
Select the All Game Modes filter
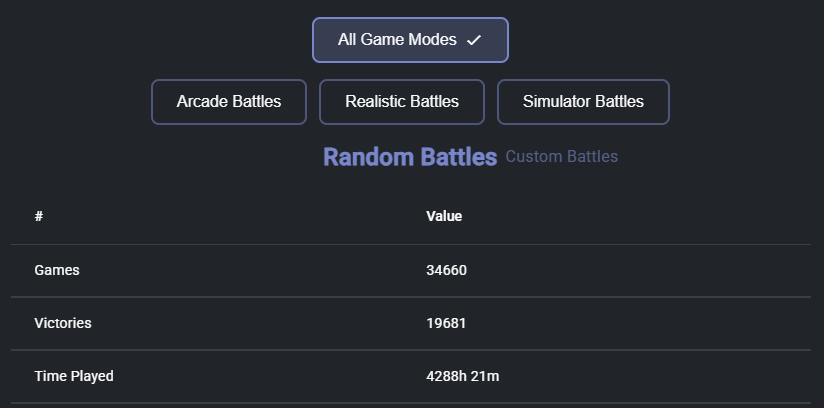(x=410, y=40)
